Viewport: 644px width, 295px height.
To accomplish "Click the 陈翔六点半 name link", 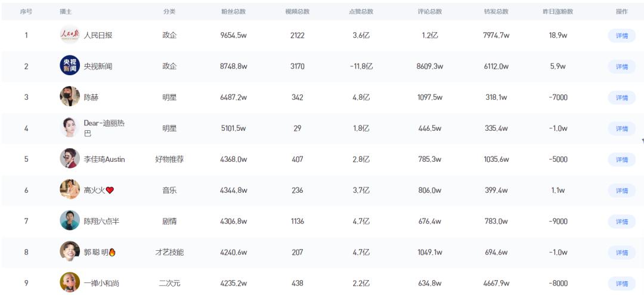I will (x=101, y=222).
